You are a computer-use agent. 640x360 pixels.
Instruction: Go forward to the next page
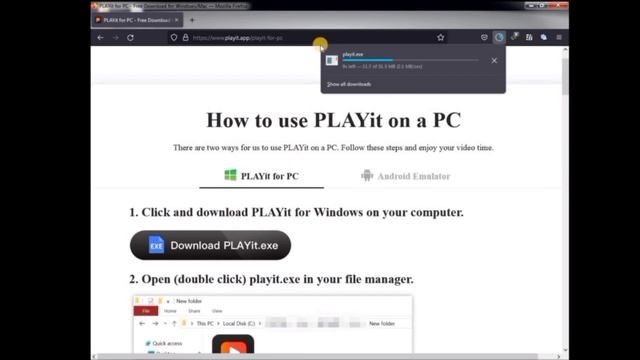(x=116, y=38)
